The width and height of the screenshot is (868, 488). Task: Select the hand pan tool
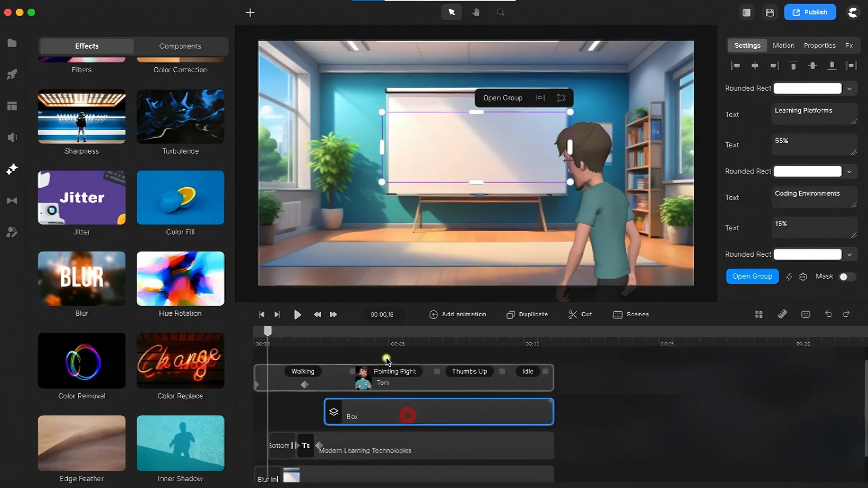click(x=476, y=12)
